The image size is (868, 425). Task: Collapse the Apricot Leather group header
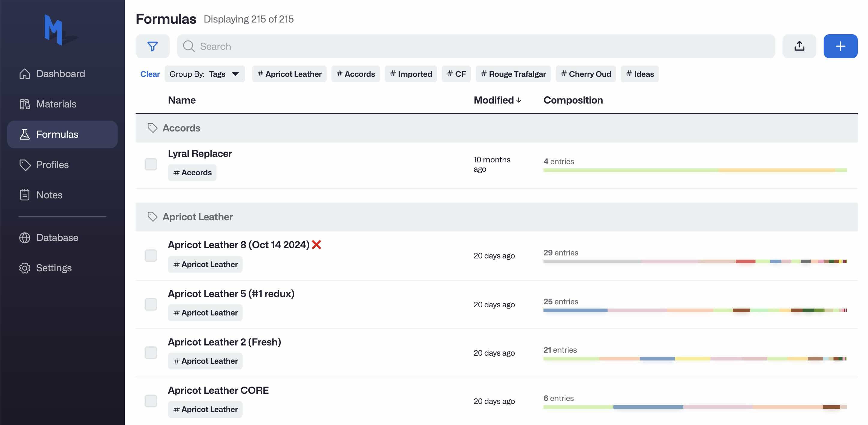197,217
